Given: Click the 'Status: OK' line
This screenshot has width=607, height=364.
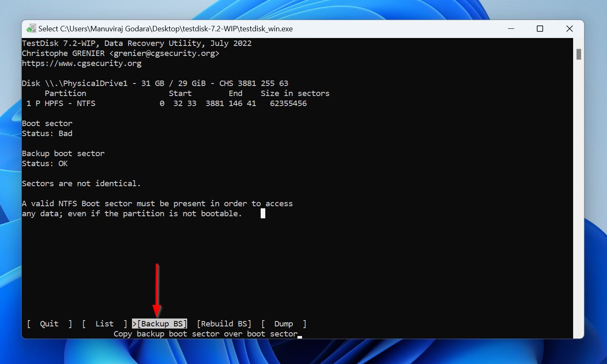Looking at the screenshot, I should tap(45, 164).
